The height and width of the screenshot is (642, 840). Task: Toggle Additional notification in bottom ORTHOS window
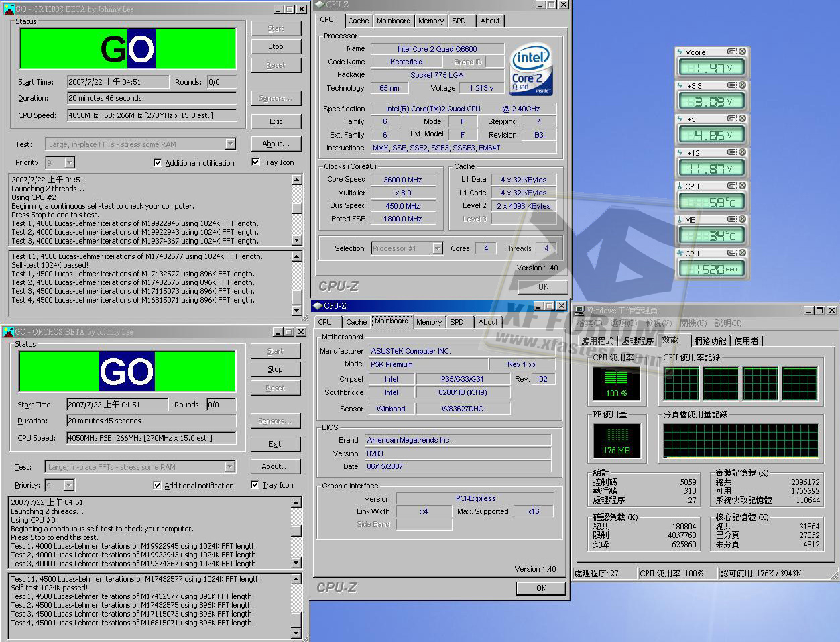157,485
